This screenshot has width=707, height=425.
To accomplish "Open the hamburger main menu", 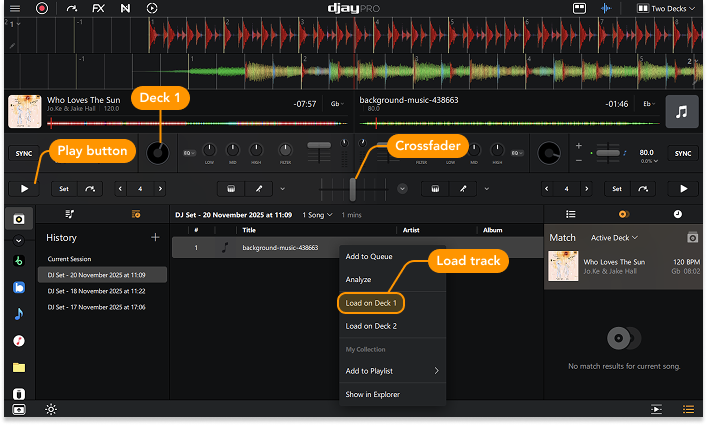I will pyautogui.click(x=15, y=8).
